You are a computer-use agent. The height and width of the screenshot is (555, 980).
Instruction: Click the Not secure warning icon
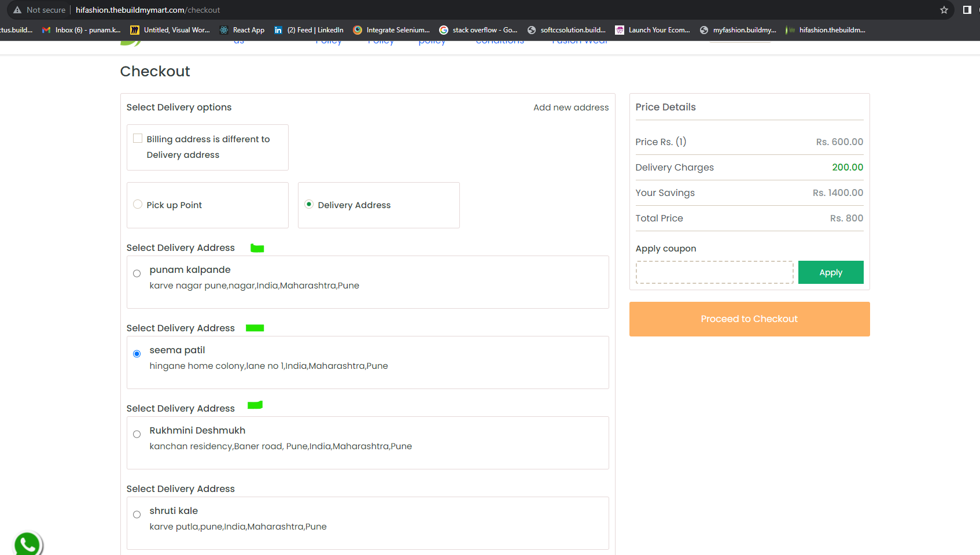pos(17,10)
